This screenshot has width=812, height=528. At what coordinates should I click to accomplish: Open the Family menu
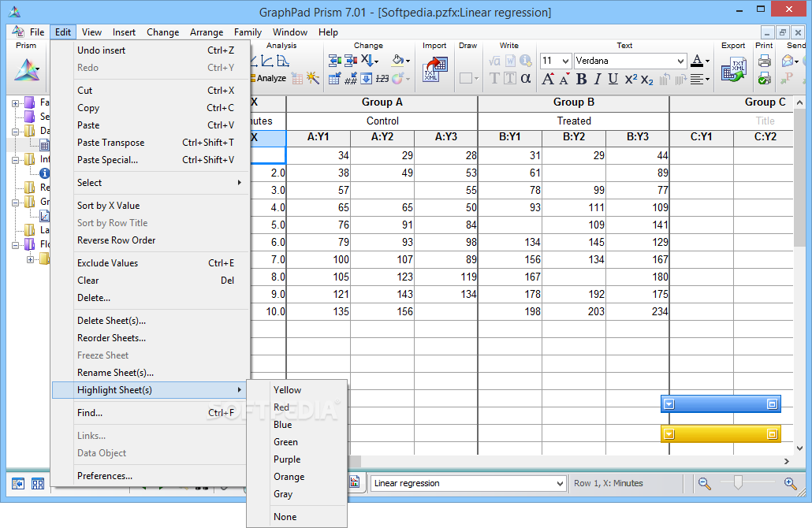(248, 32)
